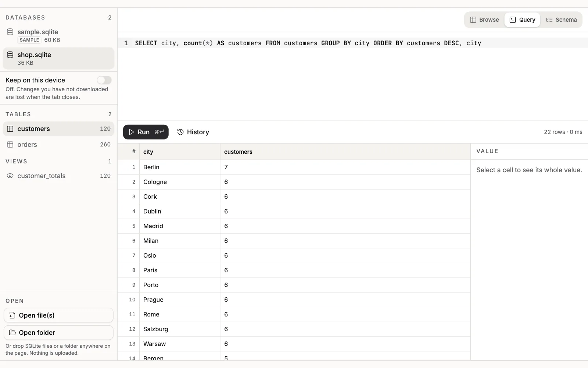
Task: Select the Dublin cell
Action: pyautogui.click(x=180, y=211)
